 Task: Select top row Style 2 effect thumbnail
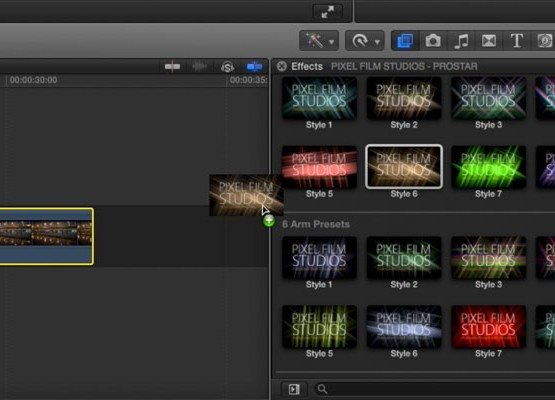point(404,98)
